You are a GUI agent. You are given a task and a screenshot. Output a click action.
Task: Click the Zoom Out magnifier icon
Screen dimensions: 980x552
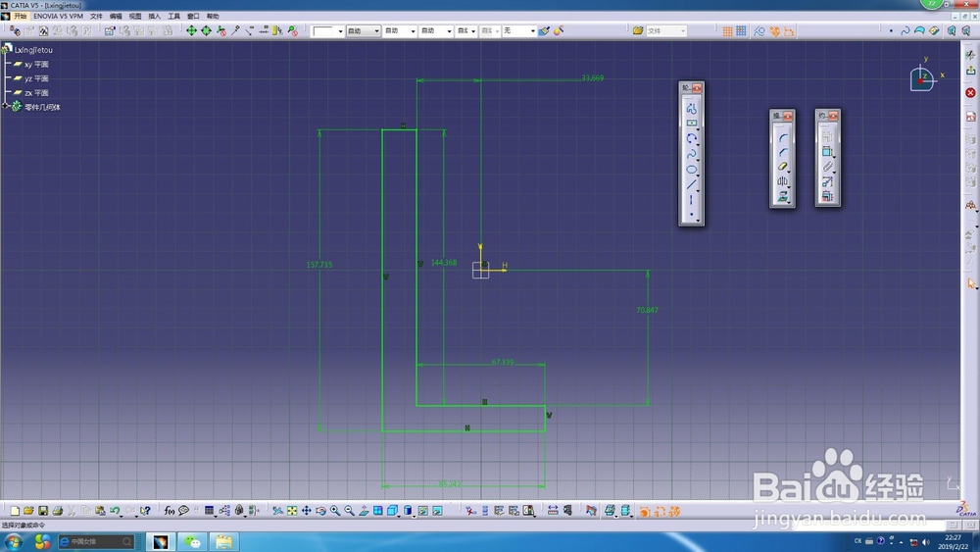pyautogui.click(x=350, y=511)
